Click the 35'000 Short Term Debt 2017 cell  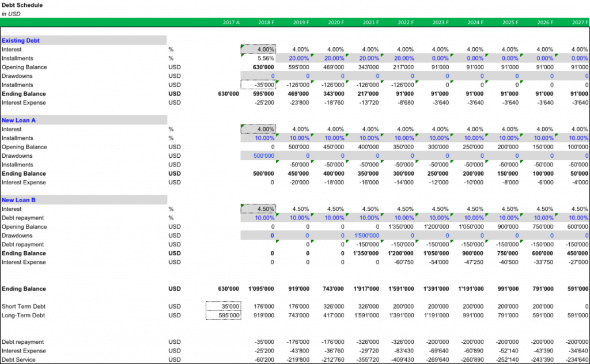(x=224, y=306)
